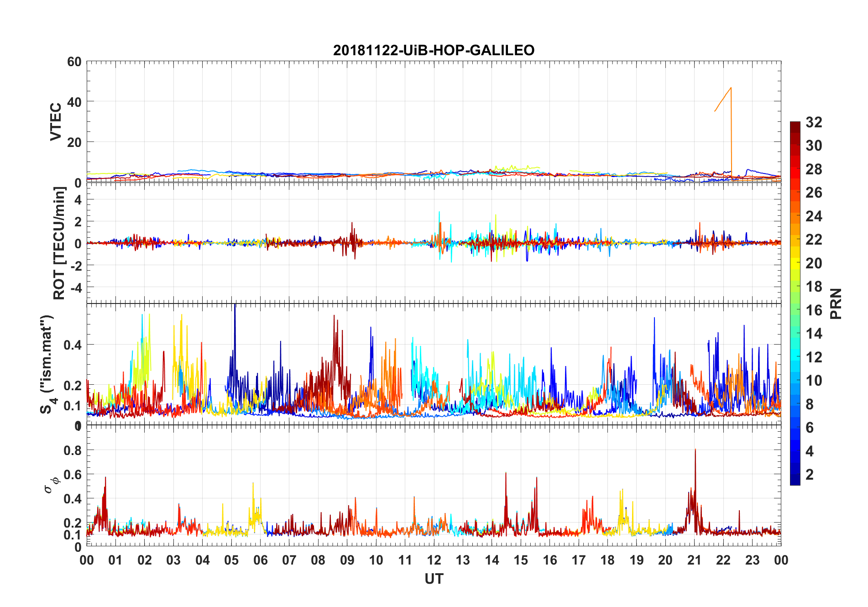Viewport: 868px width, 607px height.
Task: Click the plot title 20181122-UiB-HOP-GALILEO
Action: point(434,50)
